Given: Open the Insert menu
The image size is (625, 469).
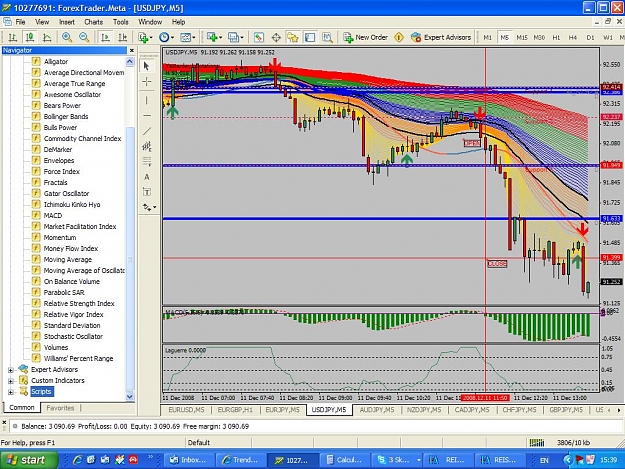Looking at the screenshot, I should pos(67,22).
